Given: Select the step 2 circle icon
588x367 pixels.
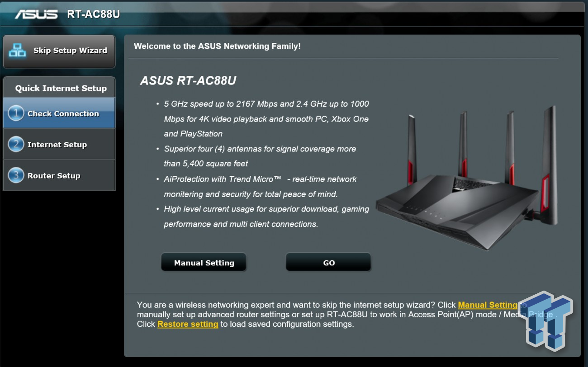Looking at the screenshot, I should [16, 144].
